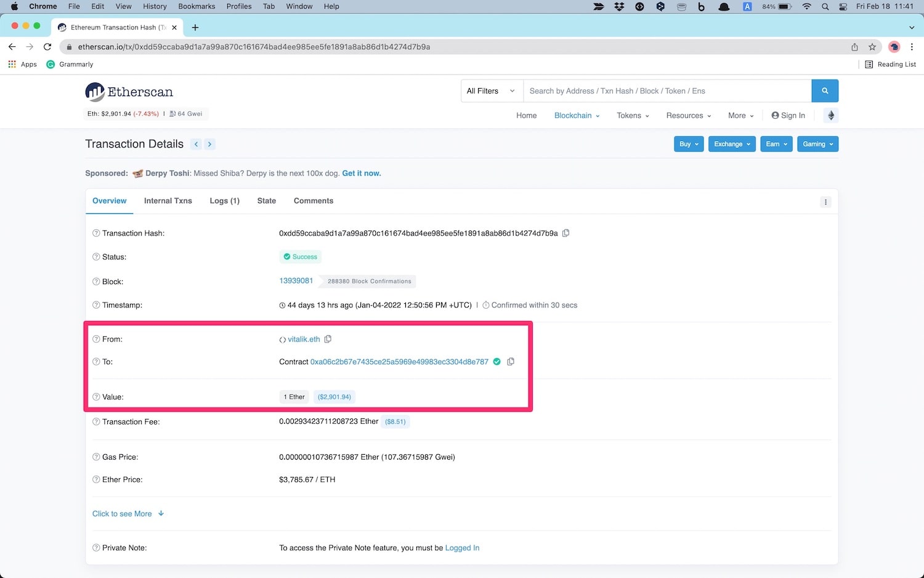
Task: Switch to Comments tab
Action: coord(314,201)
